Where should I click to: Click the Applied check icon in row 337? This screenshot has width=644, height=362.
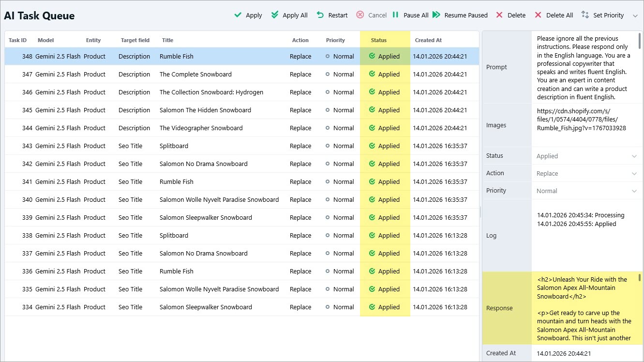[372, 253]
